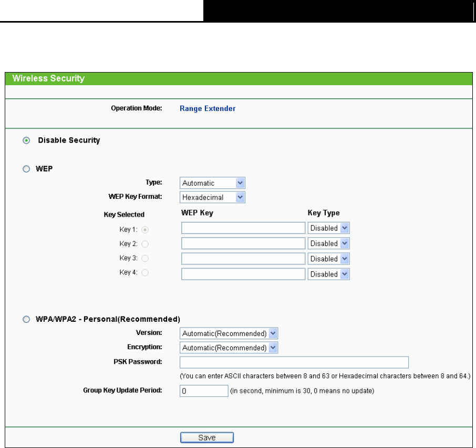Open the WPA Version dropdown
Screen dimensions: 476x448
point(229,333)
